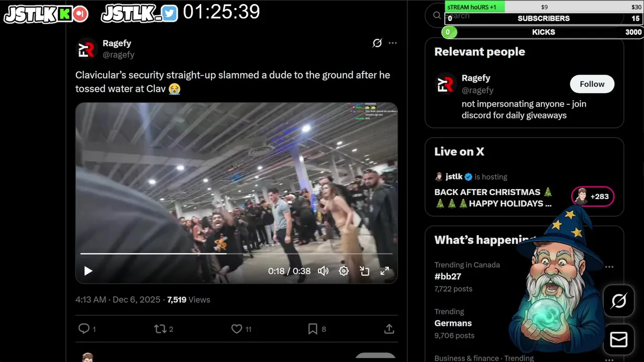644x362 pixels.
Task: Open the floating Grok button
Action: coord(619,301)
